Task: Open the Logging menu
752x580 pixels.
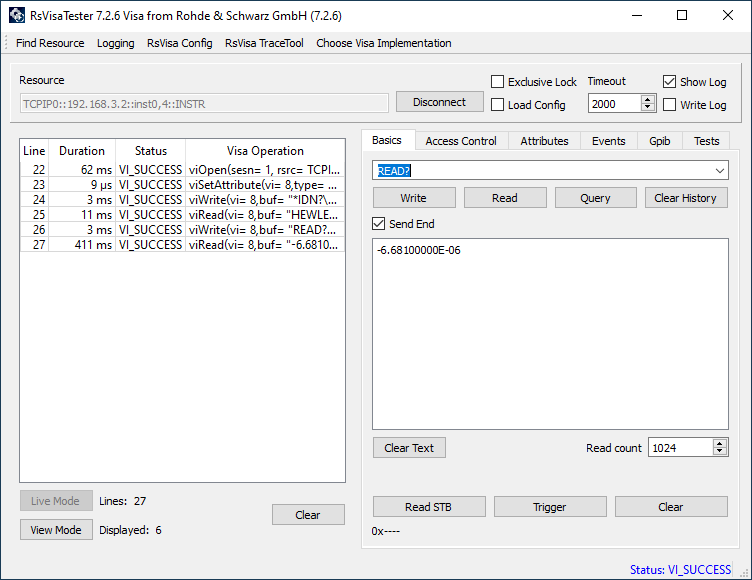Action: (x=116, y=43)
